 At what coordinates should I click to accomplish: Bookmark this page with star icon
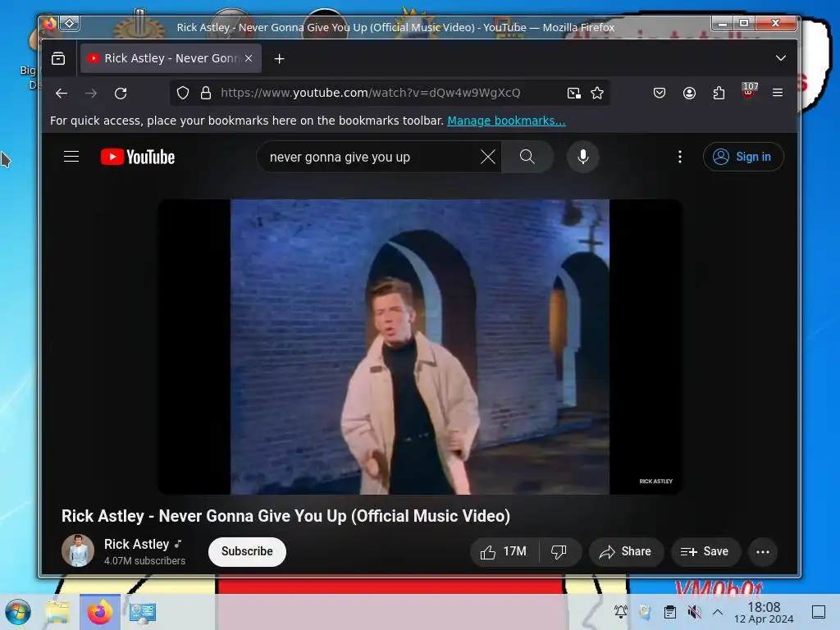pyautogui.click(x=597, y=94)
